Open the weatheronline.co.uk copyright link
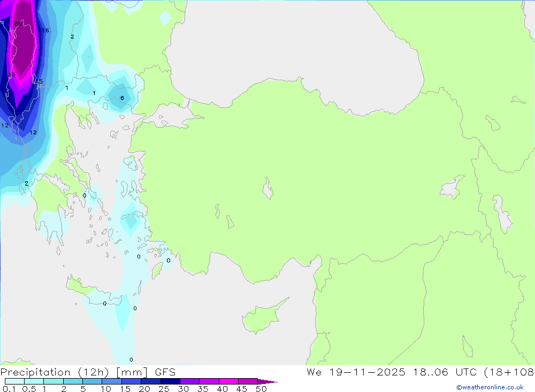Screen dimensions: 535x392 click(x=490, y=387)
